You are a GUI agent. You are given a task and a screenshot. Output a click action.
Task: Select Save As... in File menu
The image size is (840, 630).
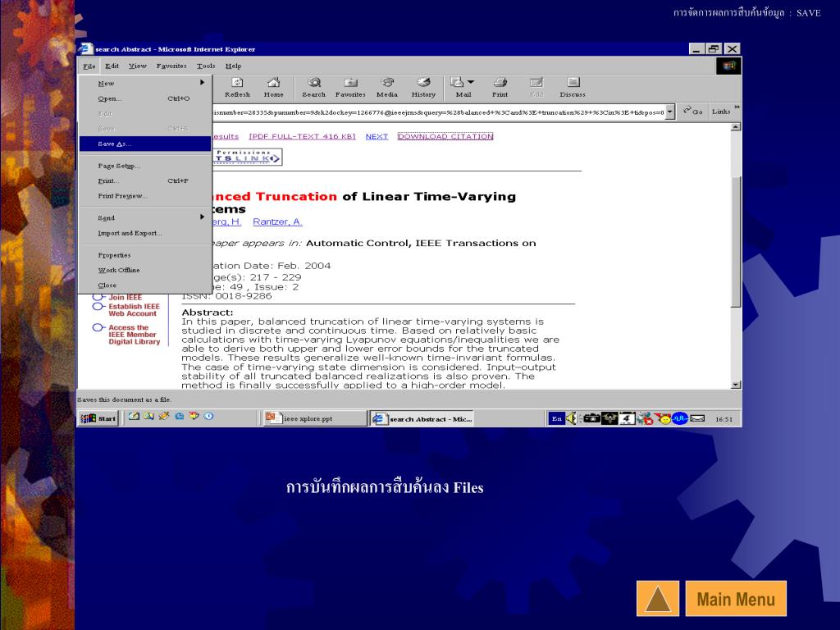point(145,144)
